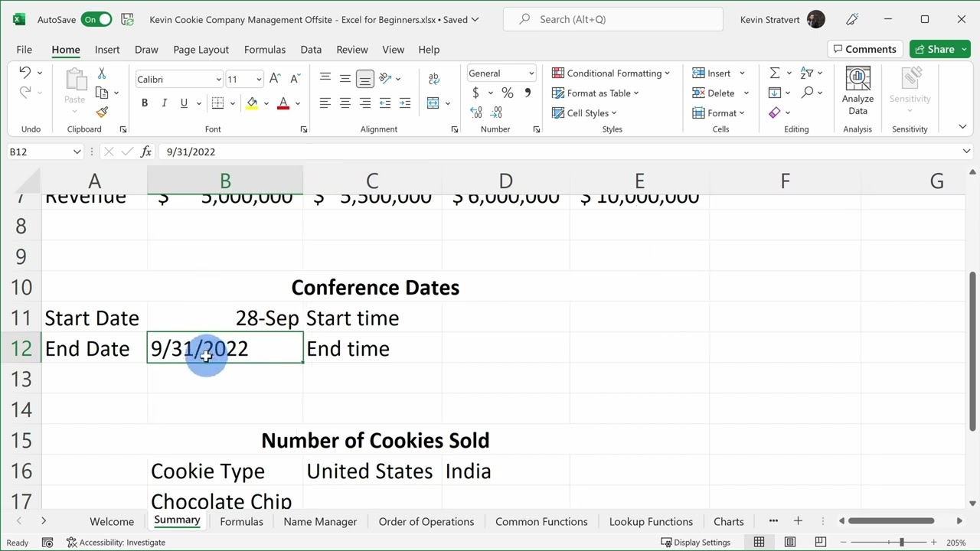Image resolution: width=980 pixels, height=551 pixels.
Task: Increase font size with larger A icon
Action: [x=275, y=79]
